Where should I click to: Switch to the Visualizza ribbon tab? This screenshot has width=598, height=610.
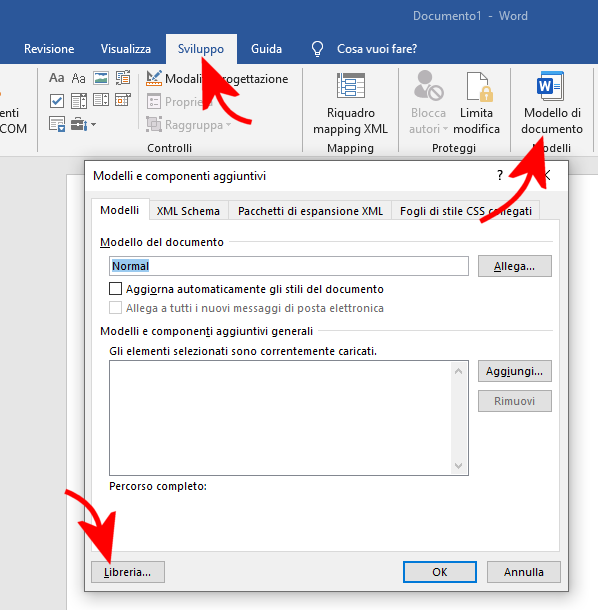(126, 49)
